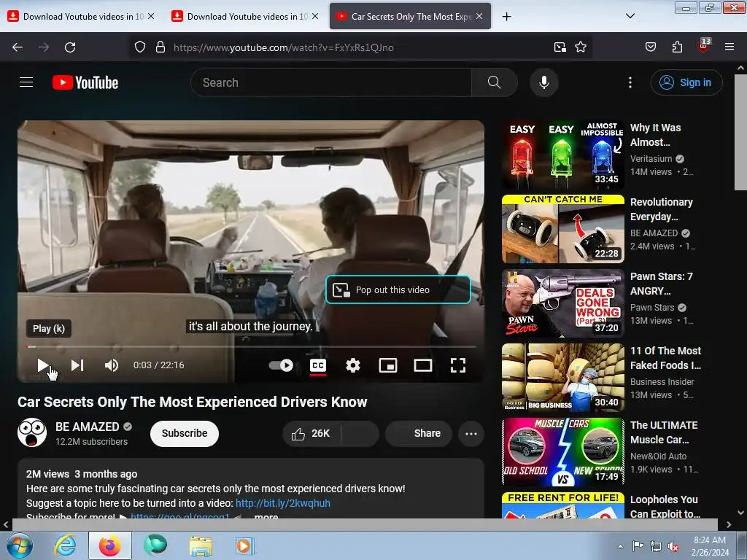Click page vertical scrollbar thumb
Image resolution: width=747 pixels, height=560 pixels.
pos(740,131)
